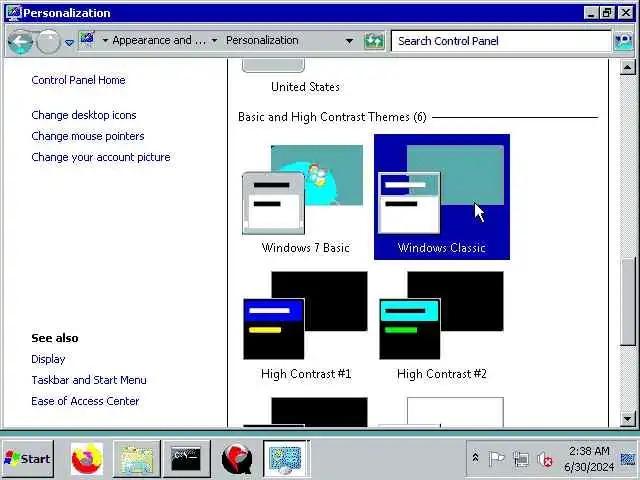Click the Forward navigation button
The height and width of the screenshot is (480, 640).
[49, 42]
